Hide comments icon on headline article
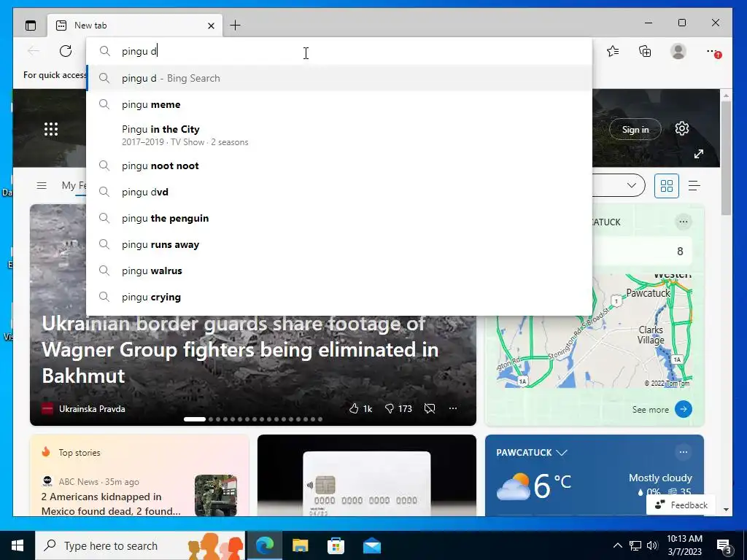 (x=430, y=408)
